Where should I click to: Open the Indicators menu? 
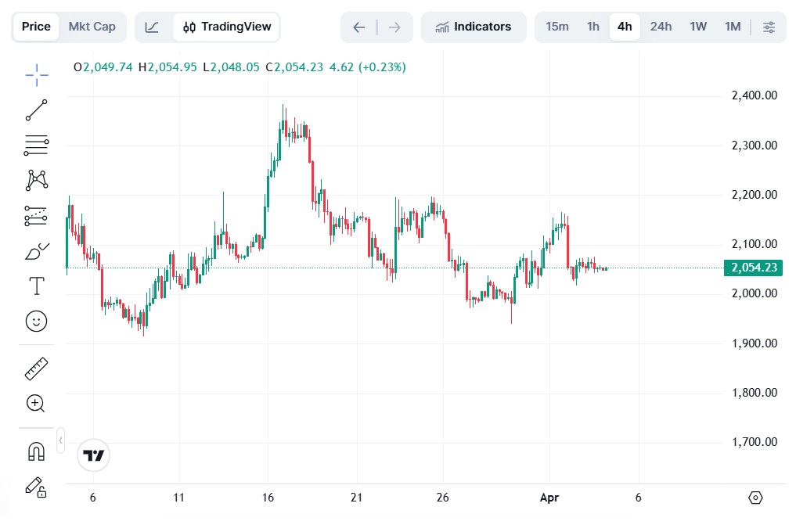473,27
